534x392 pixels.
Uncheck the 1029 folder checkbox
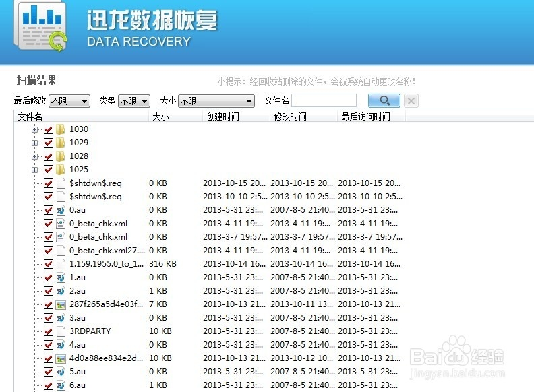[x=49, y=143]
